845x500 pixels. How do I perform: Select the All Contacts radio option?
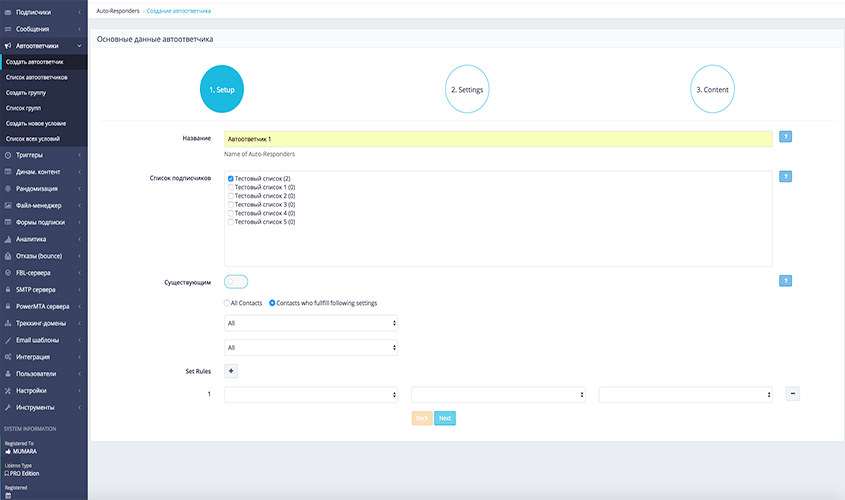click(x=227, y=303)
